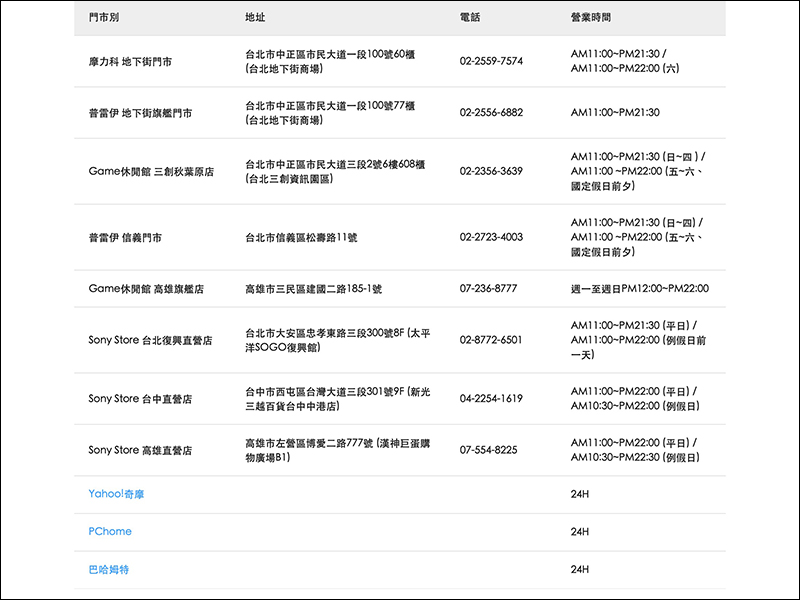Click phone number 02-2556-6882
This screenshot has height=600, width=800.
tap(491, 113)
